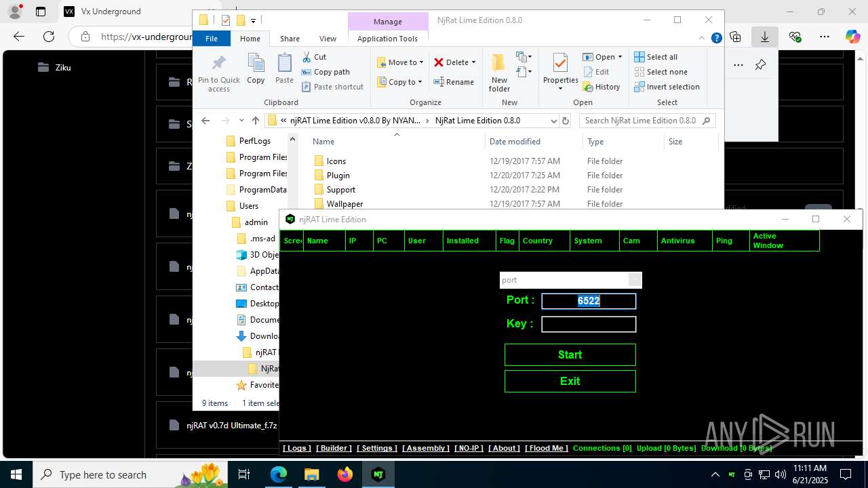Switch to the View ribbon tab
This screenshot has height=488, width=868.
coord(328,39)
